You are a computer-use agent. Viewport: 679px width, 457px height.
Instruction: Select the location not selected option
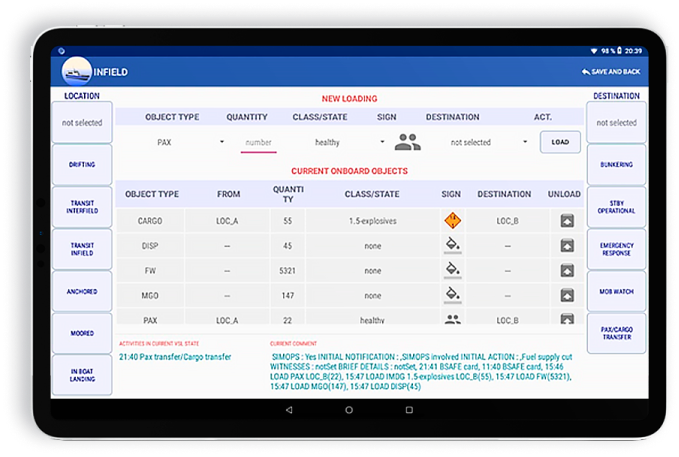[x=82, y=123]
